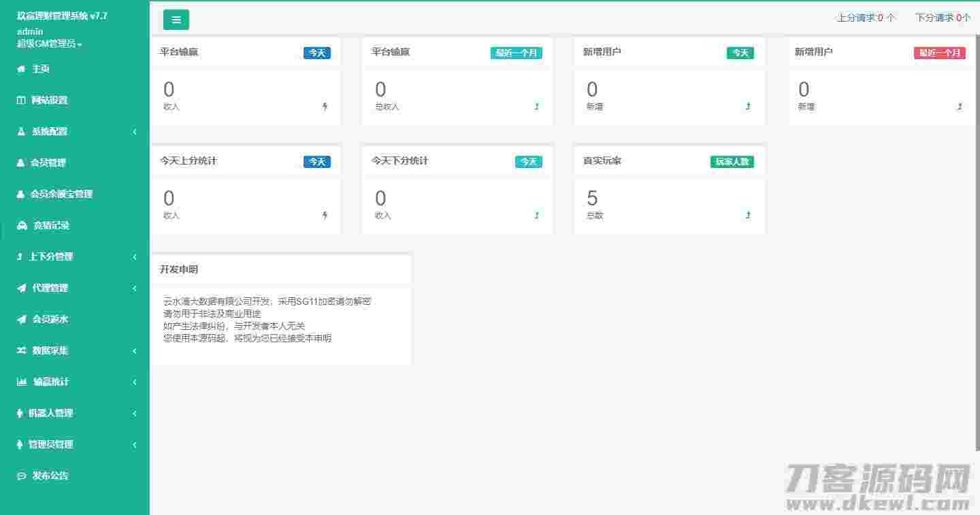The image size is (980, 515).
Task: Click the line 如产生法律纠纷，与开发者本人无关
Action: (x=234, y=326)
